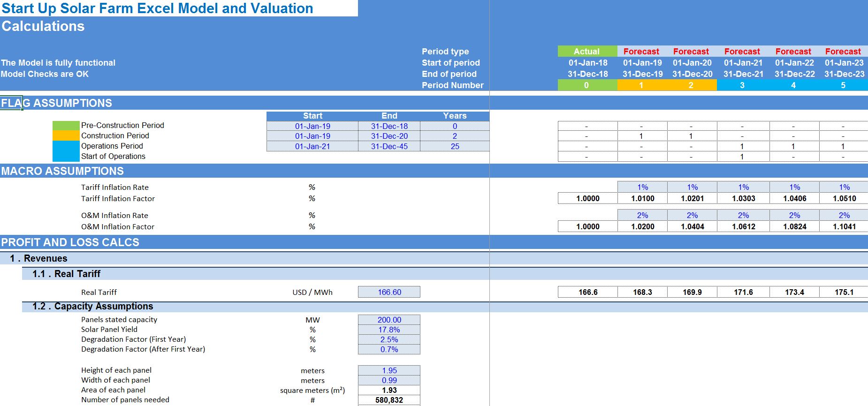Select the Solar Panel Yield cell 17.8%
The width and height of the screenshot is (868, 406).
389,330
